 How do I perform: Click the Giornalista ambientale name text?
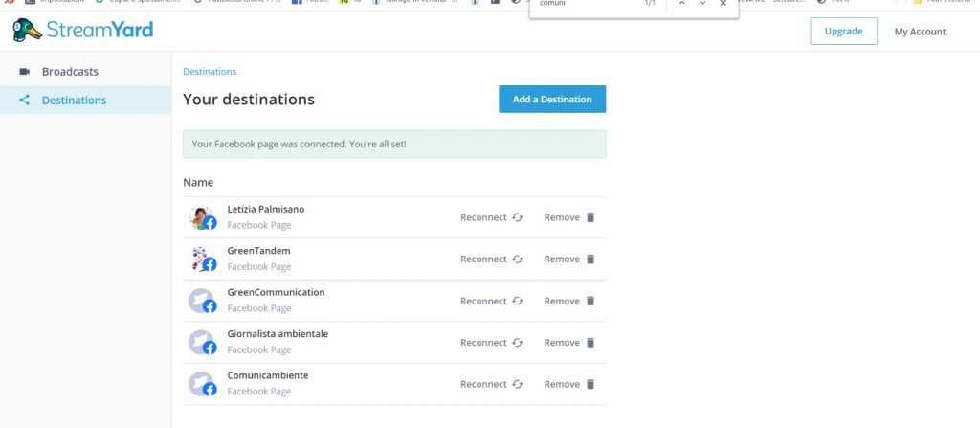pyautogui.click(x=278, y=333)
